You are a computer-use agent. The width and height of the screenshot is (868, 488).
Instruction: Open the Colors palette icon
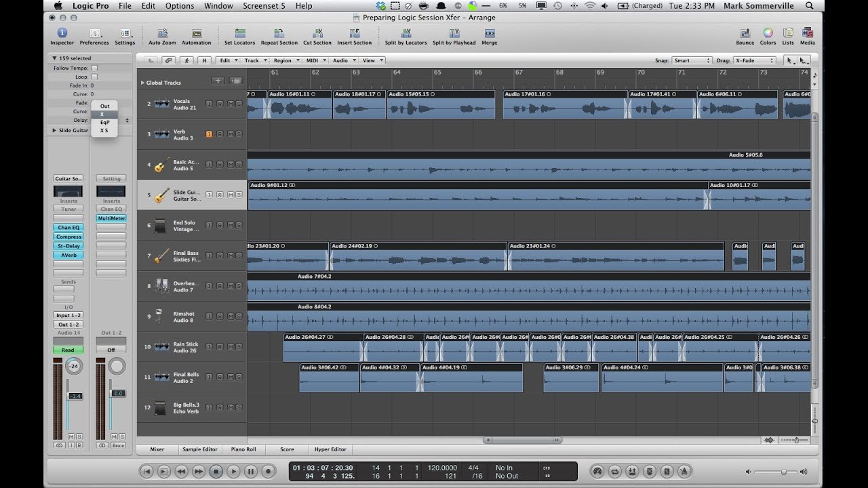[768, 33]
